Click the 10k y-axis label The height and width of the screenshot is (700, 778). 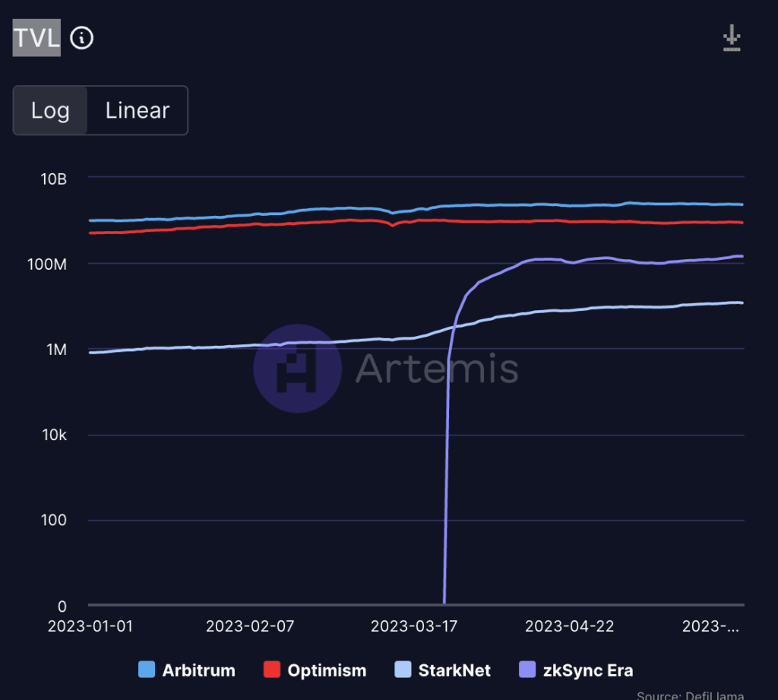(x=55, y=435)
